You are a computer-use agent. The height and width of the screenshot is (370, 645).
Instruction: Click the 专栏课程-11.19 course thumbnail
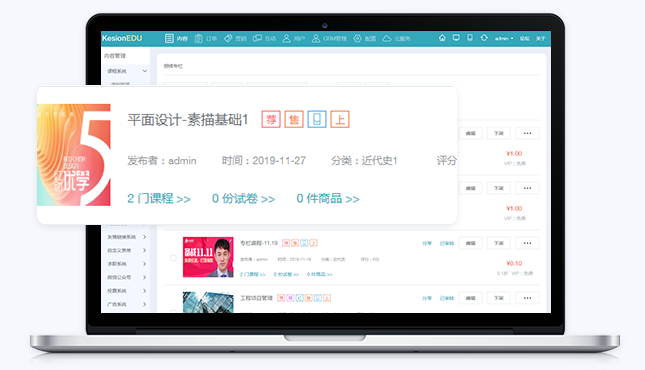point(208,257)
